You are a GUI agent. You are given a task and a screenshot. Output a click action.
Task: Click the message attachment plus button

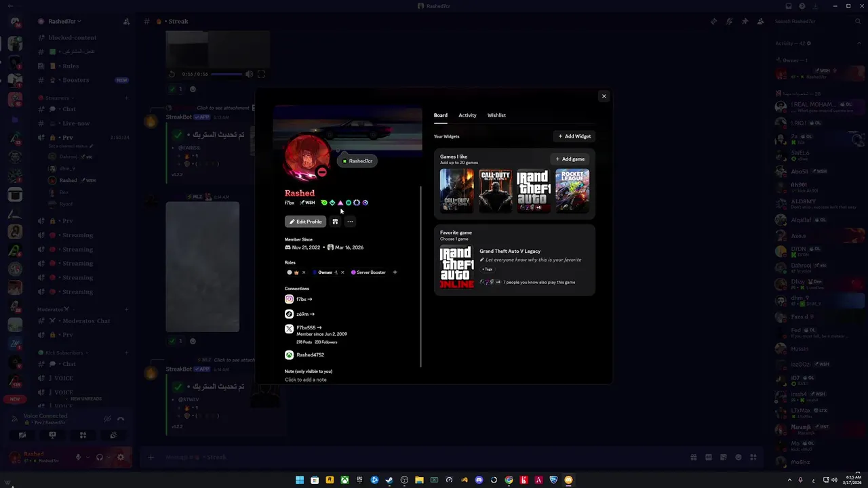151,457
